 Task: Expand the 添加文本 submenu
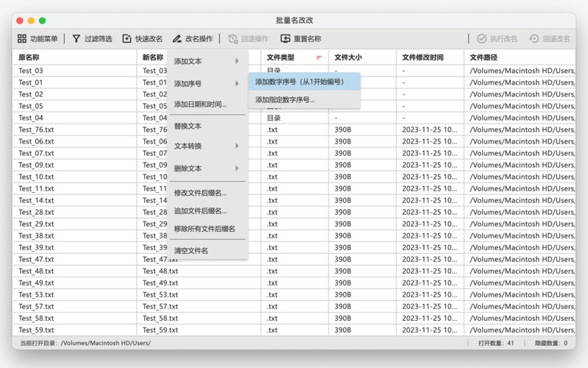click(207, 61)
